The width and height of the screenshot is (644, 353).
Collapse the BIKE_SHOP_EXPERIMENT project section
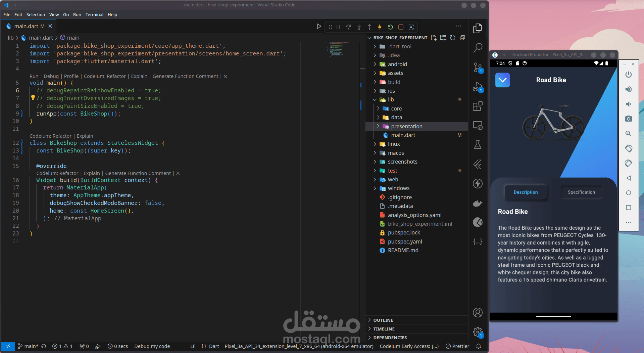369,38
